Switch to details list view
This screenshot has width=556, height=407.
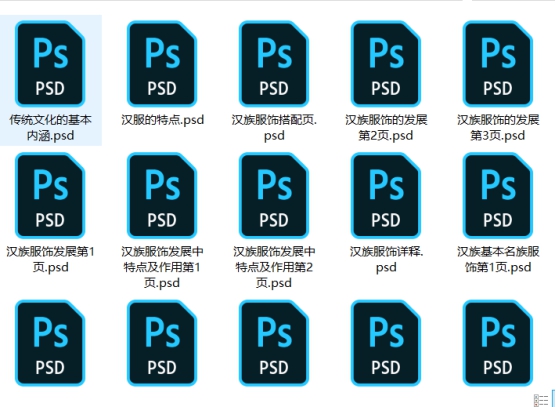(x=541, y=400)
